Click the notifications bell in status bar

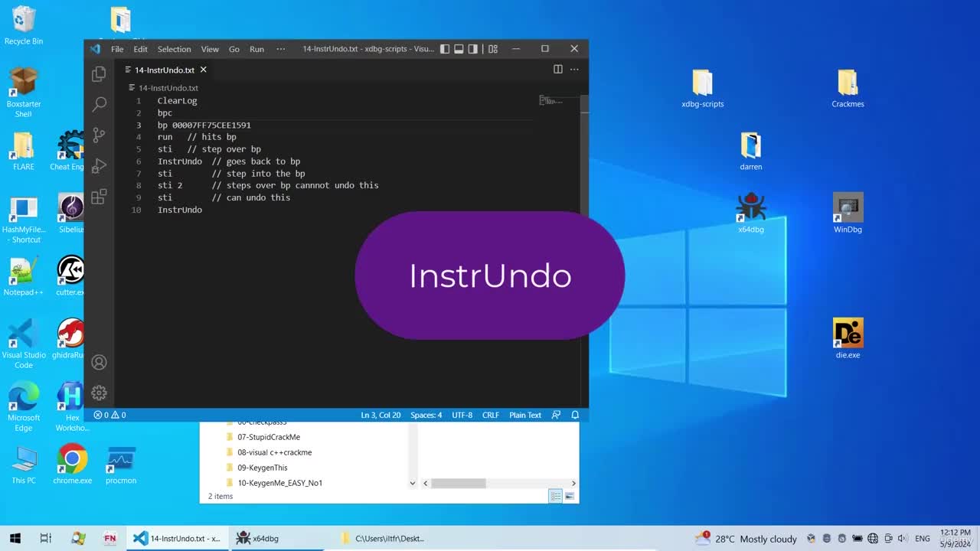575,415
